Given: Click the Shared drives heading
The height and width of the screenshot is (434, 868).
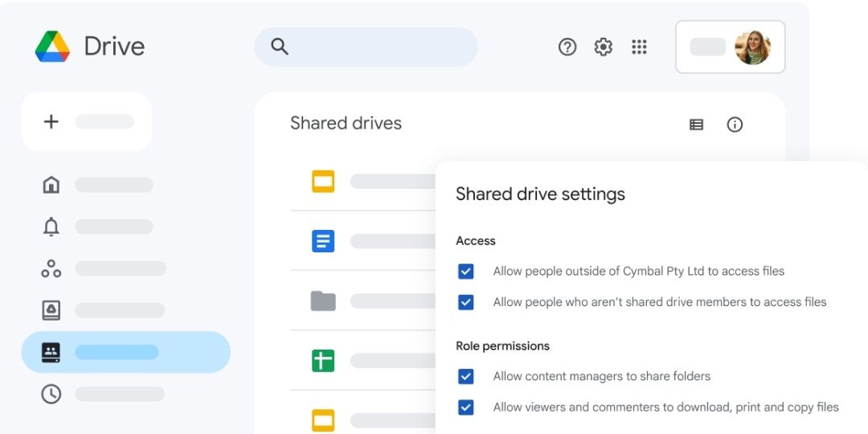Looking at the screenshot, I should tap(346, 123).
